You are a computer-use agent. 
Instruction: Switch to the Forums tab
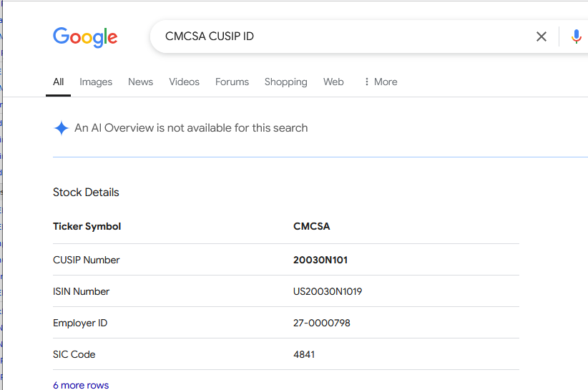click(232, 82)
